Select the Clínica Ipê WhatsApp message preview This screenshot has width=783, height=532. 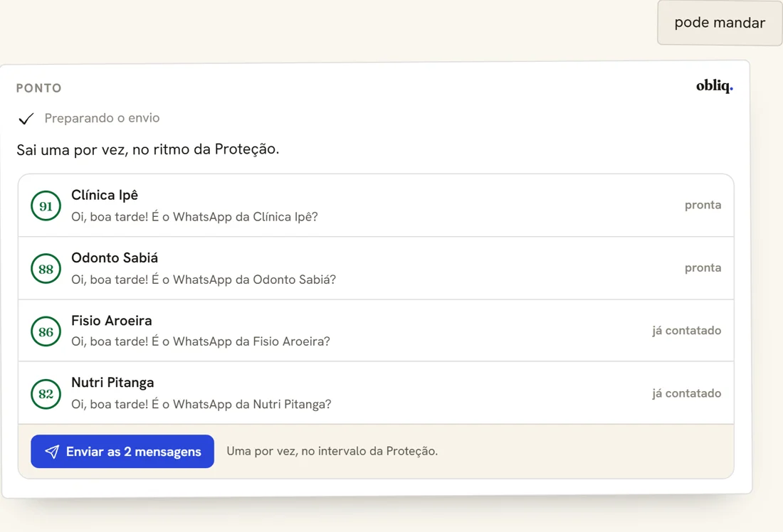coord(194,217)
